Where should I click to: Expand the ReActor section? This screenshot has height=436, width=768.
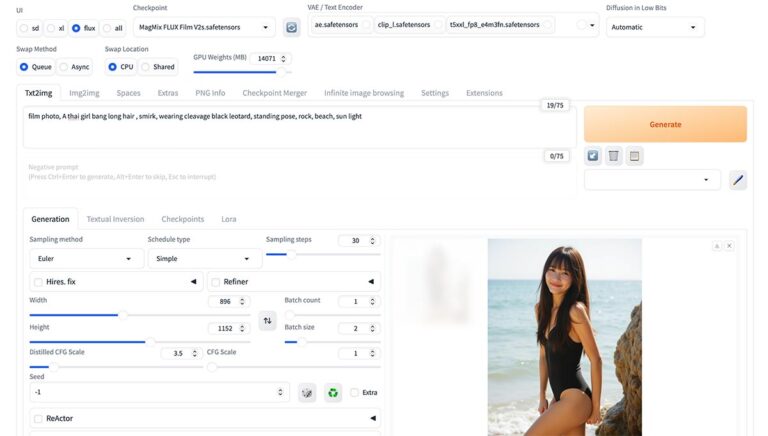point(372,418)
